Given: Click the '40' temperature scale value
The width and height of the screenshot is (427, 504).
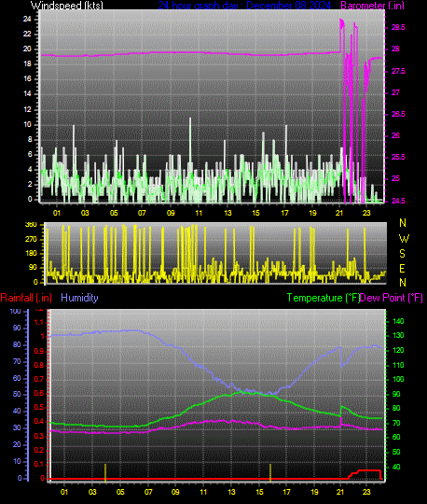Looking at the screenshot, I should click(396, 467).
